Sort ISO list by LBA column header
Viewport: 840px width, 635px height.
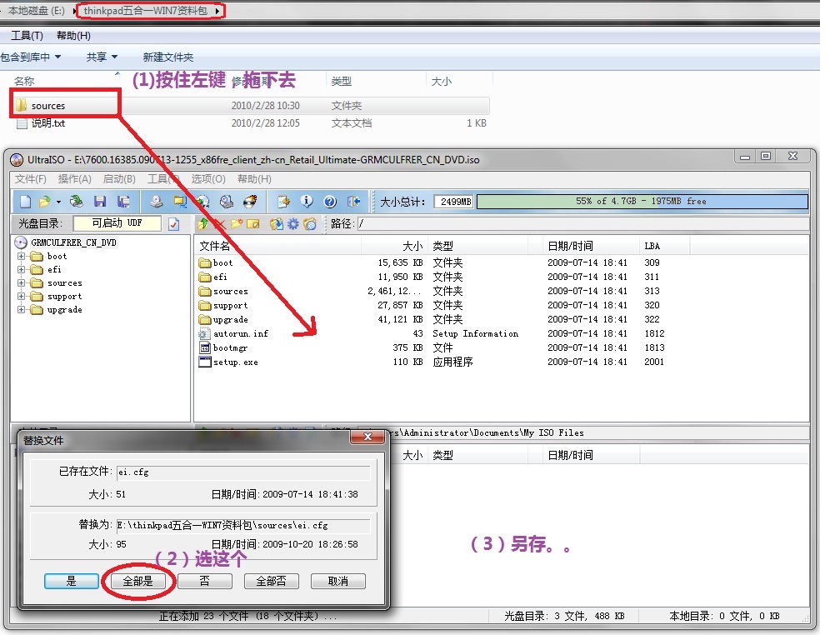665,246
